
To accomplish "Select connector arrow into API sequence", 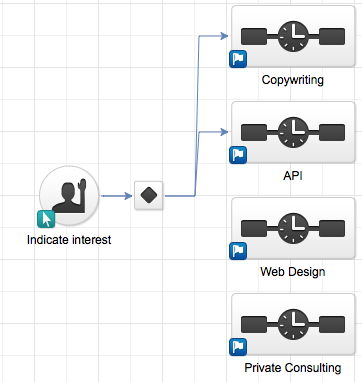I will point(213,132).
